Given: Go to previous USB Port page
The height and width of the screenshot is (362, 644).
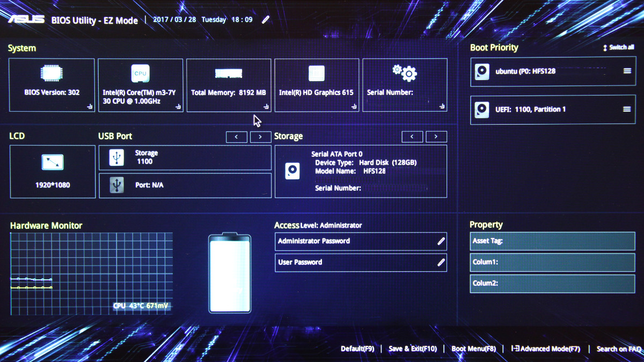Looking at the screenshot, I should [237, 137].
